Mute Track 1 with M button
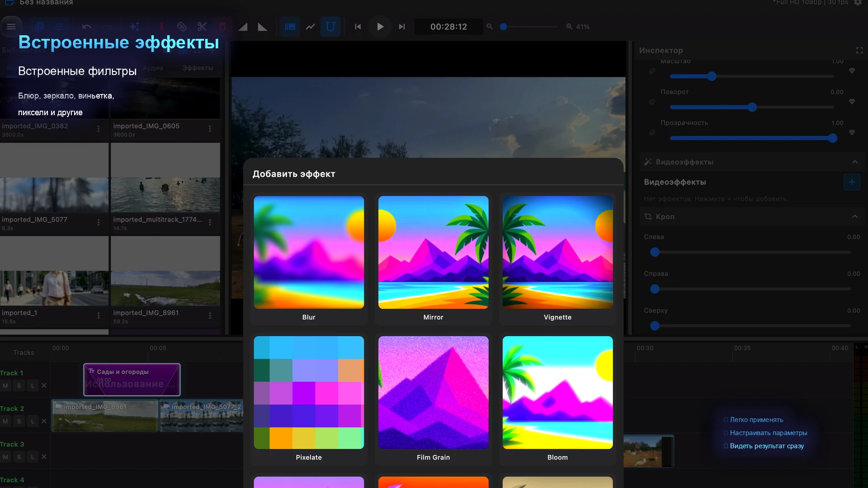The height and width of the screenshot is (488, 868). pos(5,385)
